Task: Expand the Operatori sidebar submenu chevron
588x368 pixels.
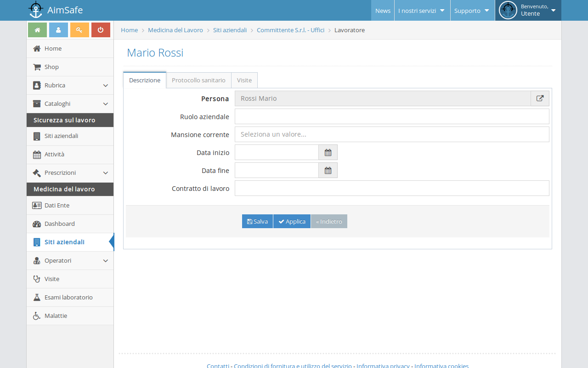Action: [x=106, y=261]
